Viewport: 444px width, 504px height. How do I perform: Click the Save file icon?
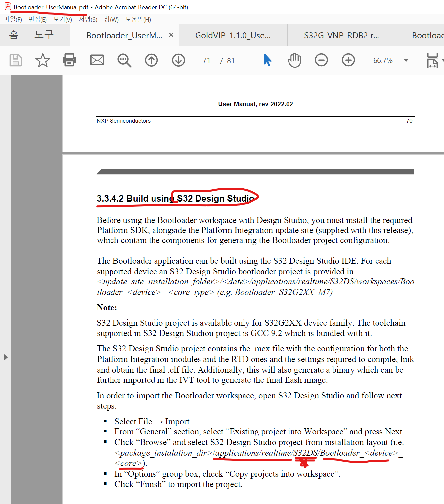[x=16, y=60]
